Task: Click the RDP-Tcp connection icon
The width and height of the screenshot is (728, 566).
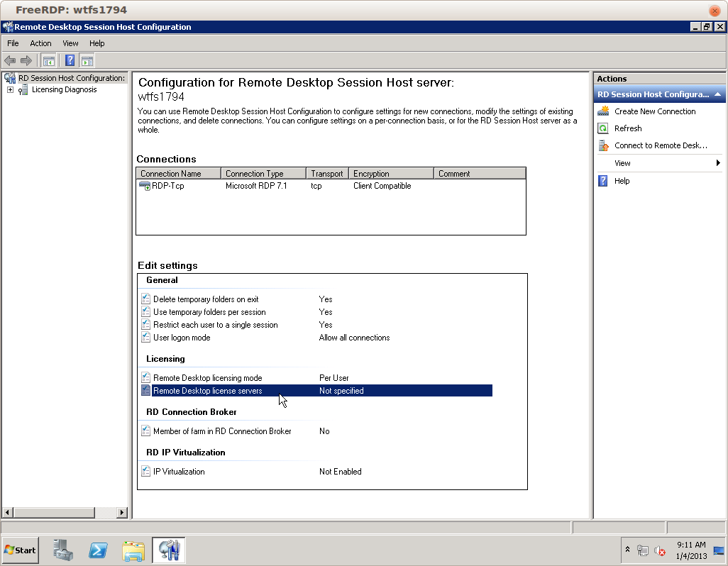Action: [x=144, y=186]
